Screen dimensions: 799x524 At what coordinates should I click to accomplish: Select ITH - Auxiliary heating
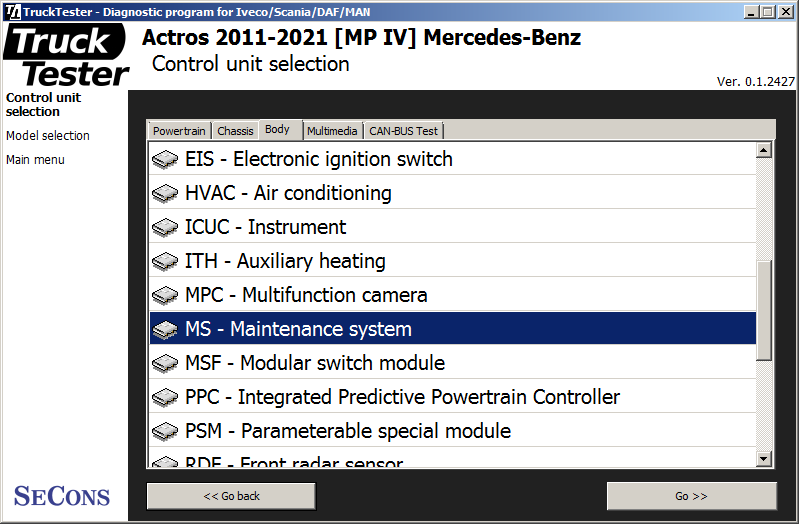[452, 261]
